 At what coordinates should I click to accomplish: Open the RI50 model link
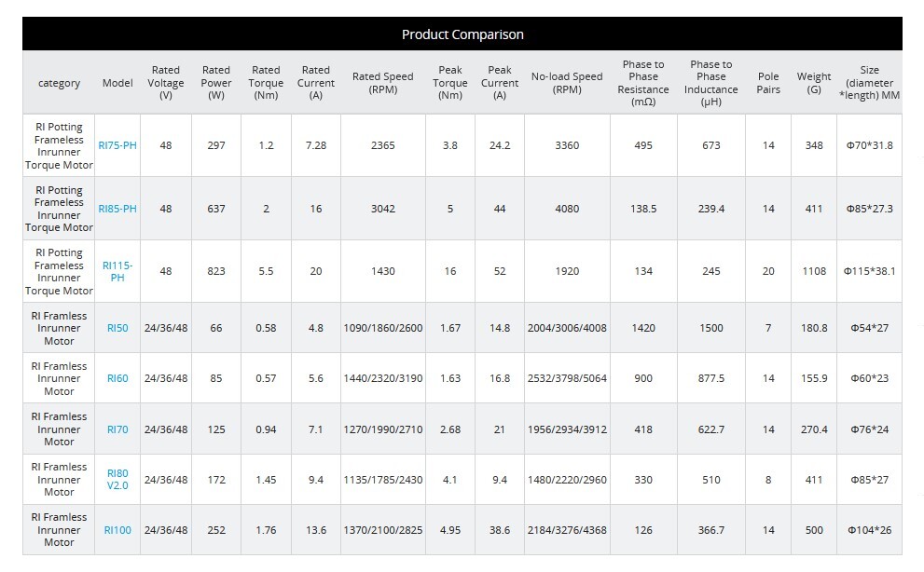[x=117, y=328]
